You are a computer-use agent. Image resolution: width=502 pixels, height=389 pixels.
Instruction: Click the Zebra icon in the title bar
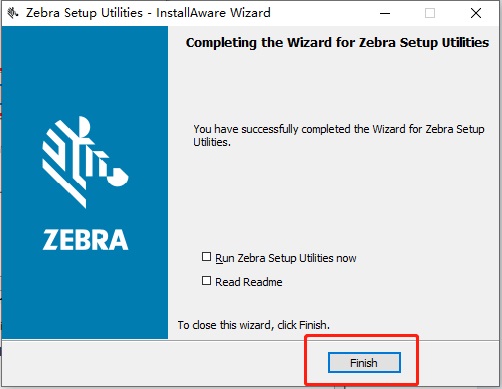click(13, 13)
